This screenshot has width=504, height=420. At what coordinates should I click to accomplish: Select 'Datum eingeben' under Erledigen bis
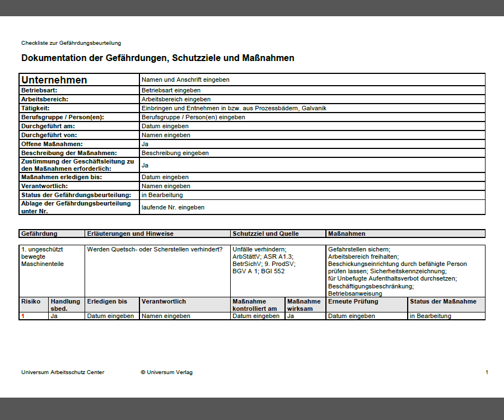(110, 316)
